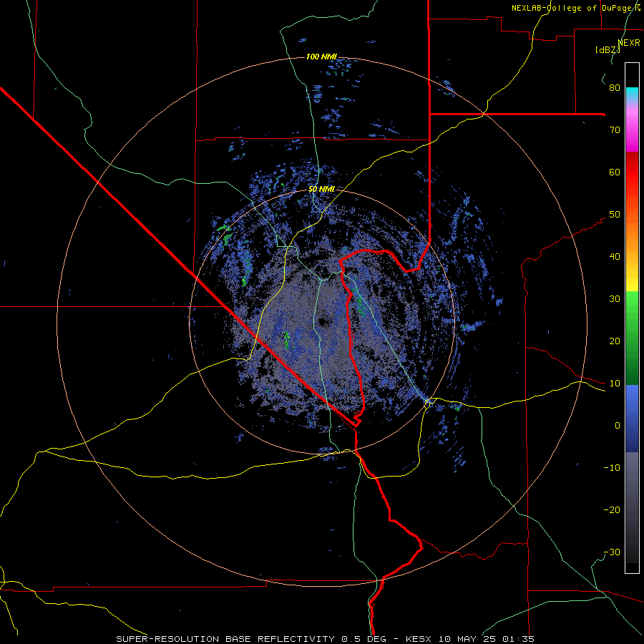Click the cyan top segment of the color bar
Viewport: 644px width, 644px height.
[x=632, y=94]
